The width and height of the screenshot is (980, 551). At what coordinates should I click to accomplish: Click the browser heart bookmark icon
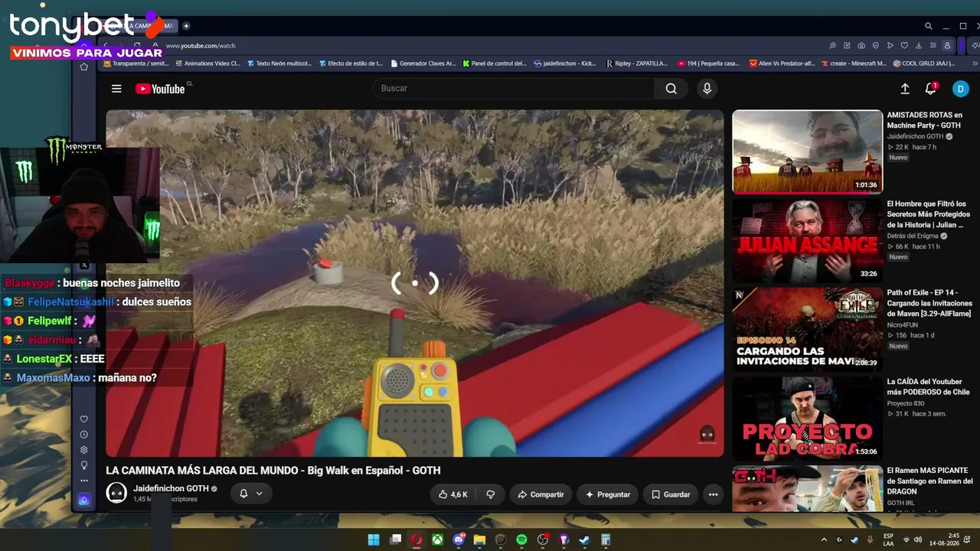pyautogui.click(x=904, y=46)
